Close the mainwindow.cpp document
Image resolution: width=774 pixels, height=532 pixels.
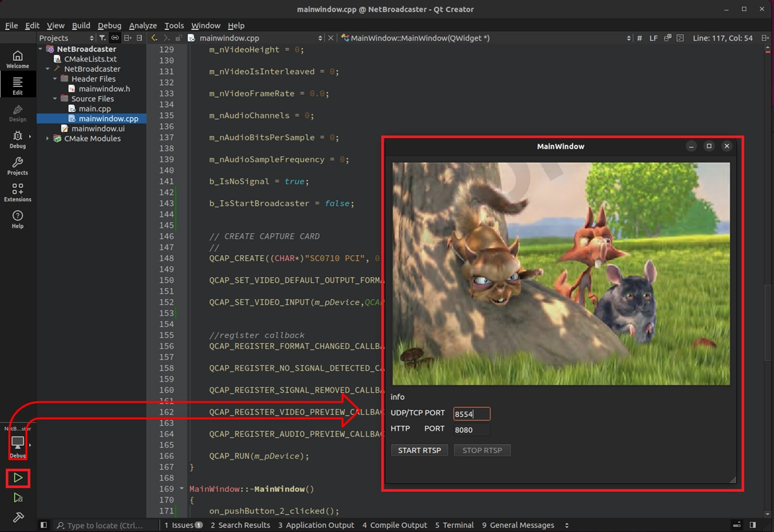click(x=331, y=38)
